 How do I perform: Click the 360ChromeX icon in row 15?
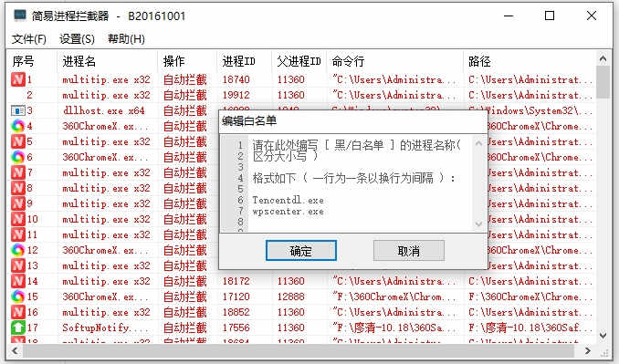[x=17, y=296]
